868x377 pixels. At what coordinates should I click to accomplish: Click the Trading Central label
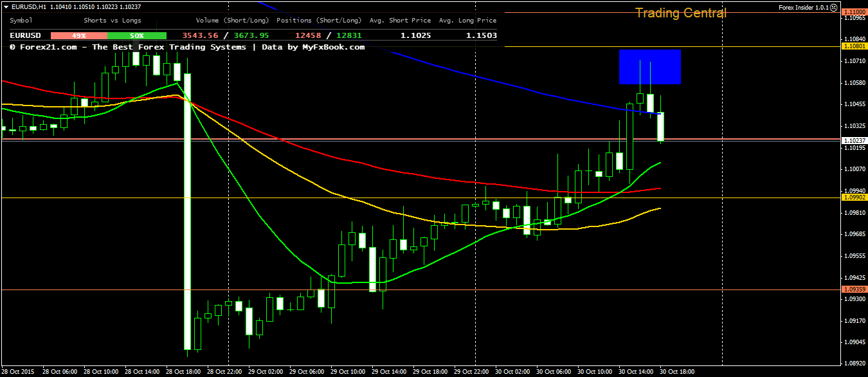point(681,13)
